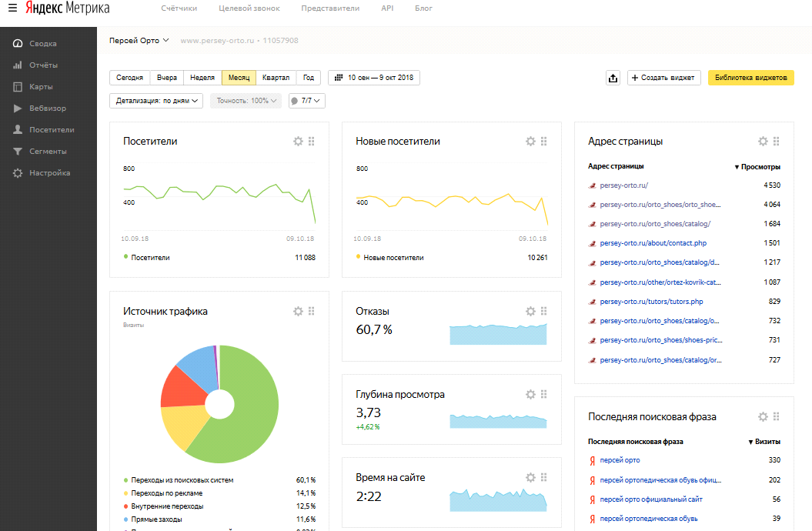Open settings gear of Отказы widget
Image resolution: width=812 pixels, height=531 pixels.
pyautogui.click(x=530, y=311)
